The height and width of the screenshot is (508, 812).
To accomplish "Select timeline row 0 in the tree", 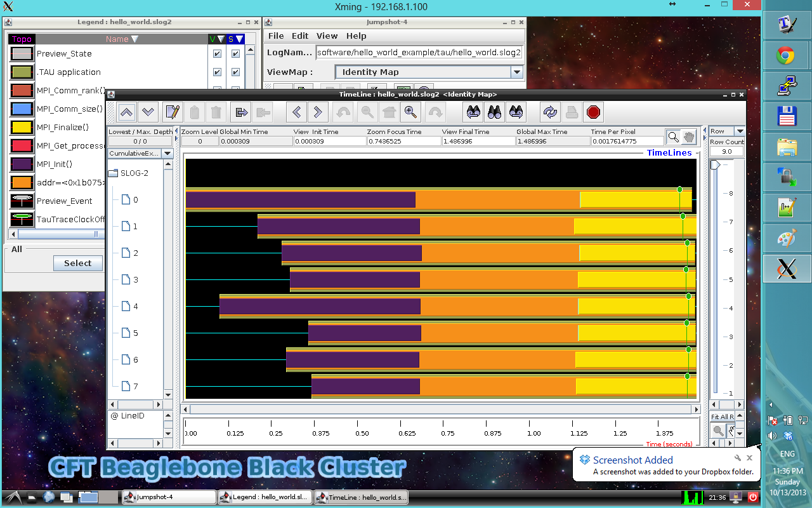I will point(129,200).
